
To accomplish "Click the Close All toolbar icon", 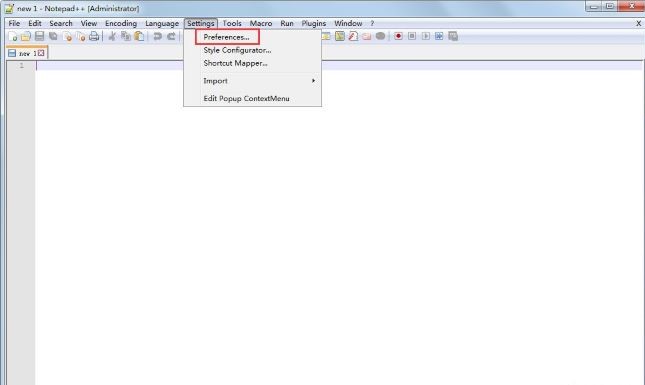I will coord(81,37).
